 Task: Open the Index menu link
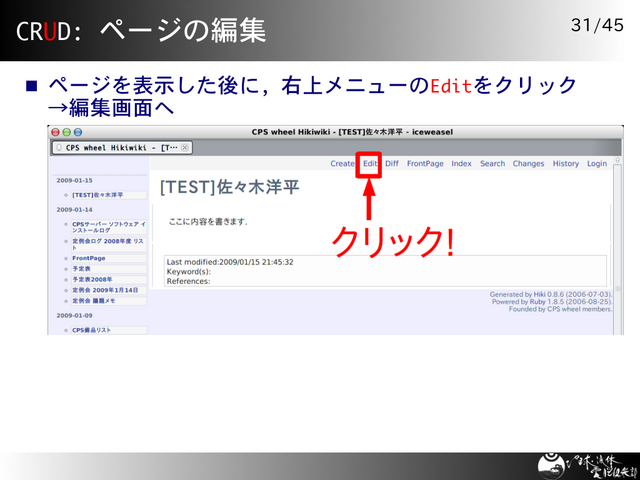461,164
